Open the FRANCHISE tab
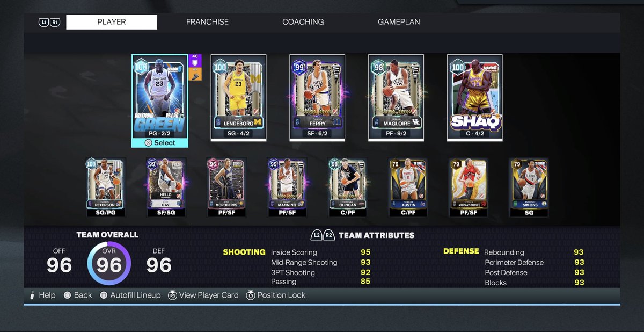The image size is (644, 332). pyautogui.click(x=207, y=22)
